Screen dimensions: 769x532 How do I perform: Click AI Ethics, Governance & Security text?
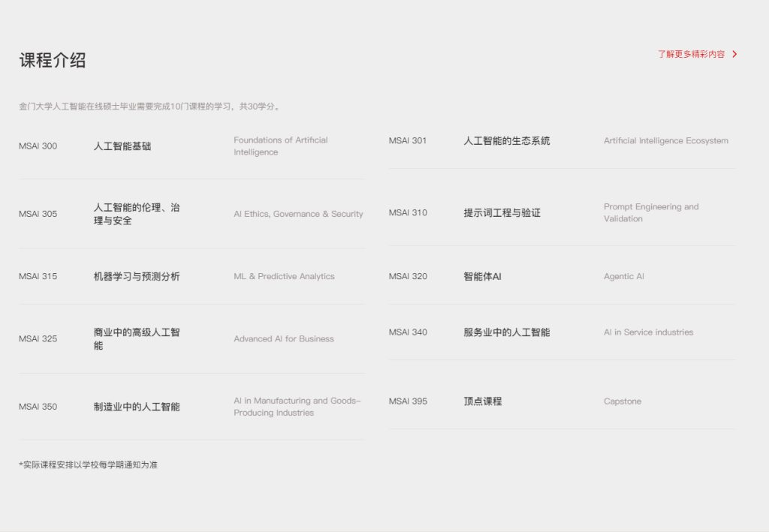[x=298, y=214]
